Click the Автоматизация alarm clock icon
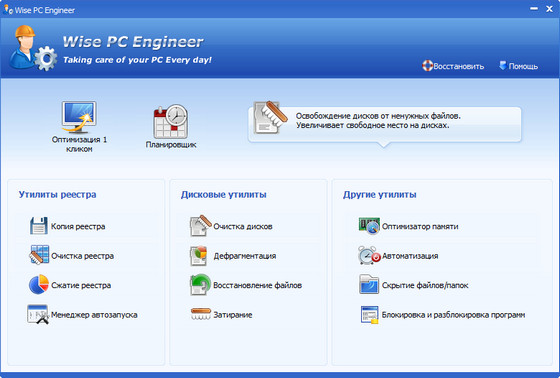 click(369, 255)
